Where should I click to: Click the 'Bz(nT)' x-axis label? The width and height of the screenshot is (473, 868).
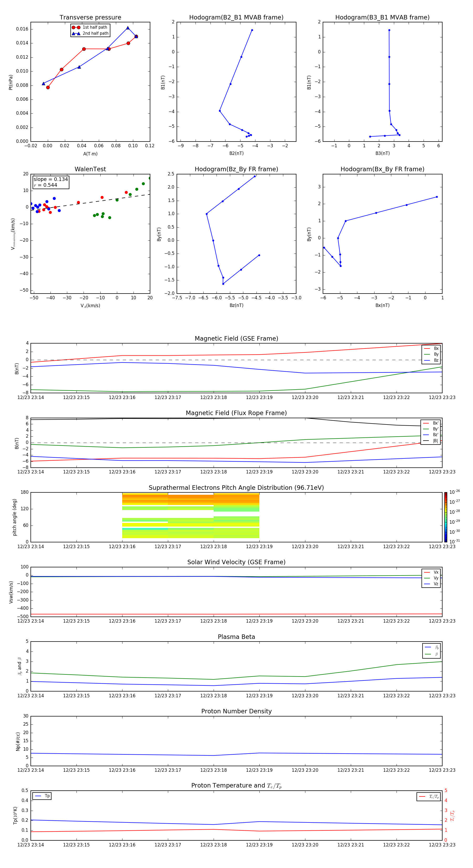click(x=236, y=305)
